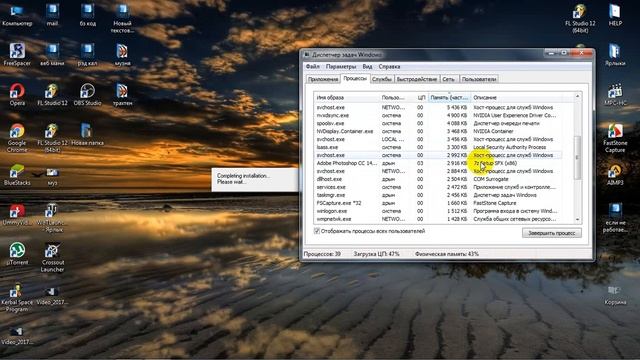The image size is (640, 360).
Task: Launch OBS Studio from the desktop
Action: click(87, 95)
